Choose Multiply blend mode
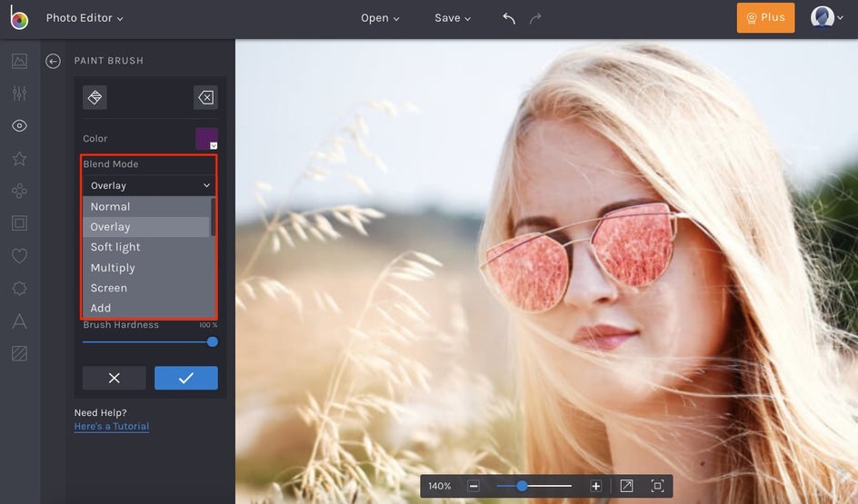Viewport: 858px width, 504px height. 146,268
